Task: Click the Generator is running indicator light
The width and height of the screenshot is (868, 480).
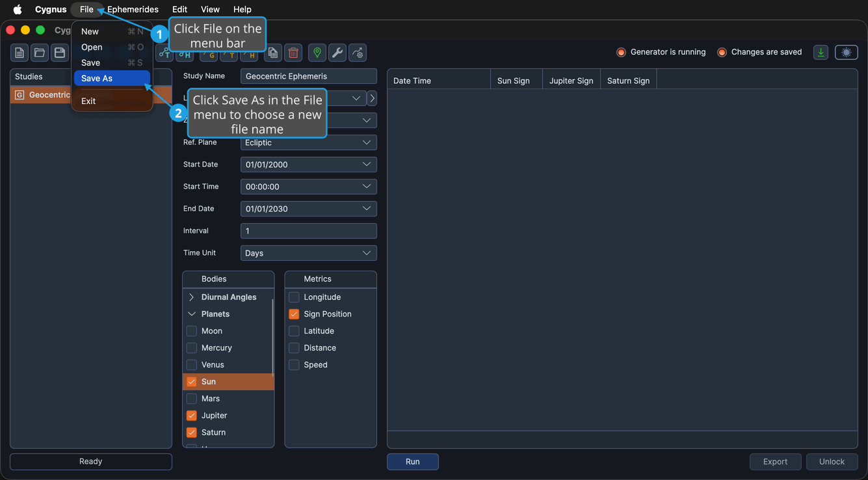Action: 621,52
